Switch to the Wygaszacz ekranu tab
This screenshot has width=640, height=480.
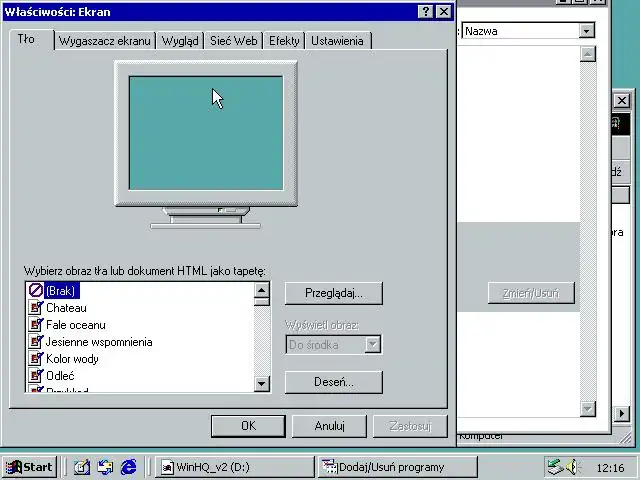pos(104,41)
